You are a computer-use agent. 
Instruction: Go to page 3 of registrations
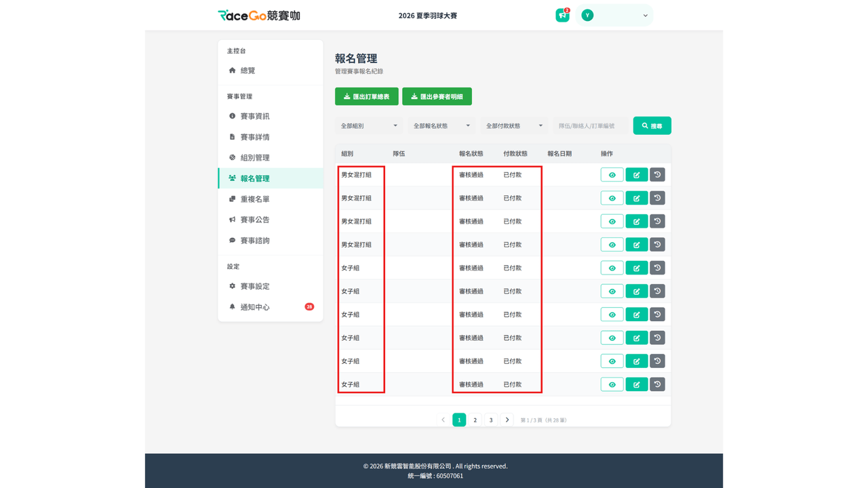pyautogui.click(x=491, y=420)
